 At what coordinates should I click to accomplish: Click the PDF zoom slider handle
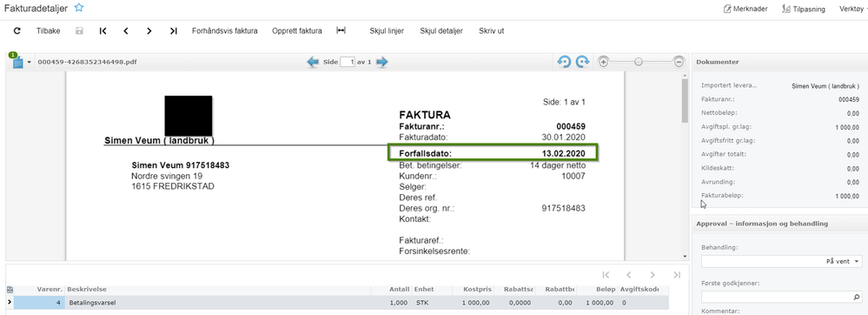tap(639, 62)
